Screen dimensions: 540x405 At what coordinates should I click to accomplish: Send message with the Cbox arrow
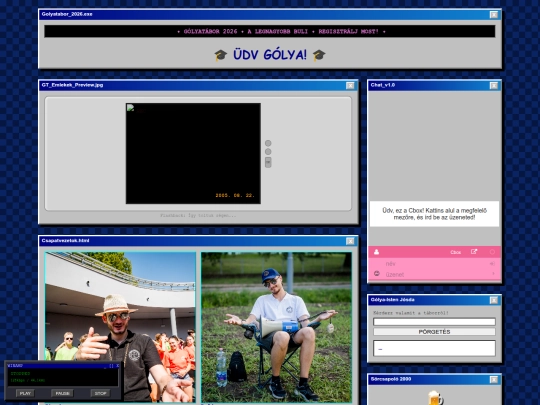click(493, 274)
